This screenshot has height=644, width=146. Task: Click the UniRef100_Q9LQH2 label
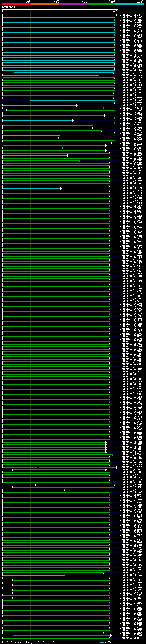pos(131,47)
